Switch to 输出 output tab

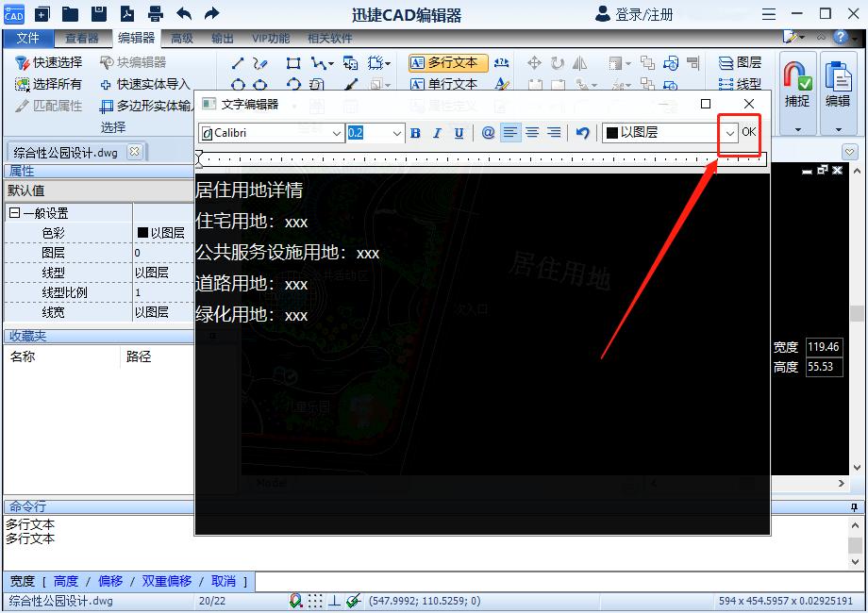pos(222,38)
